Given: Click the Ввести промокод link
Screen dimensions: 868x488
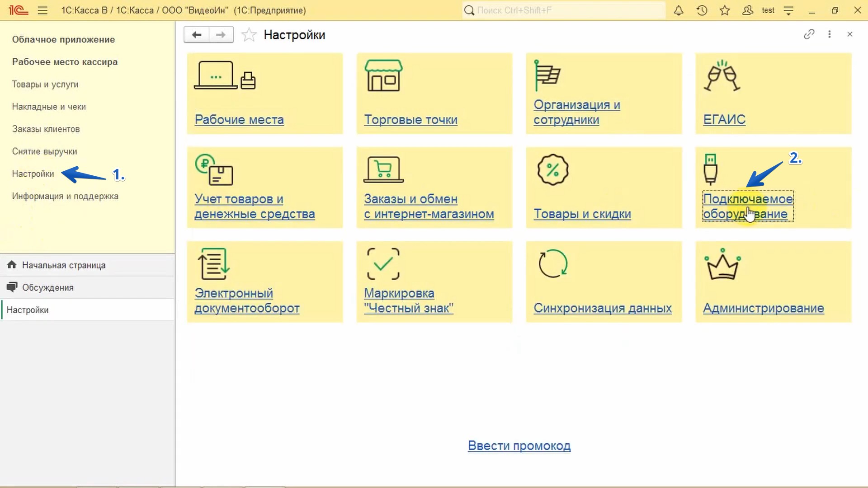Looking at the screenshot, I should click(x=519, y=446).
